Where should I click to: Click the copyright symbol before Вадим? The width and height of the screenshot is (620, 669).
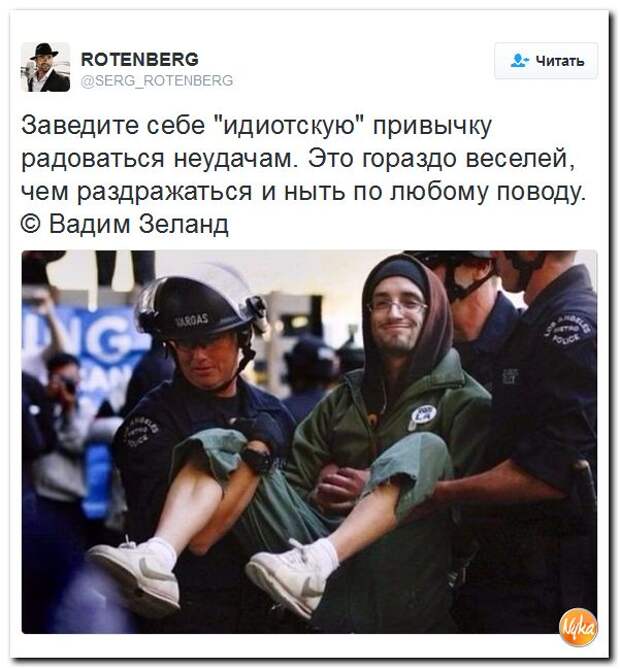point(31,224)
